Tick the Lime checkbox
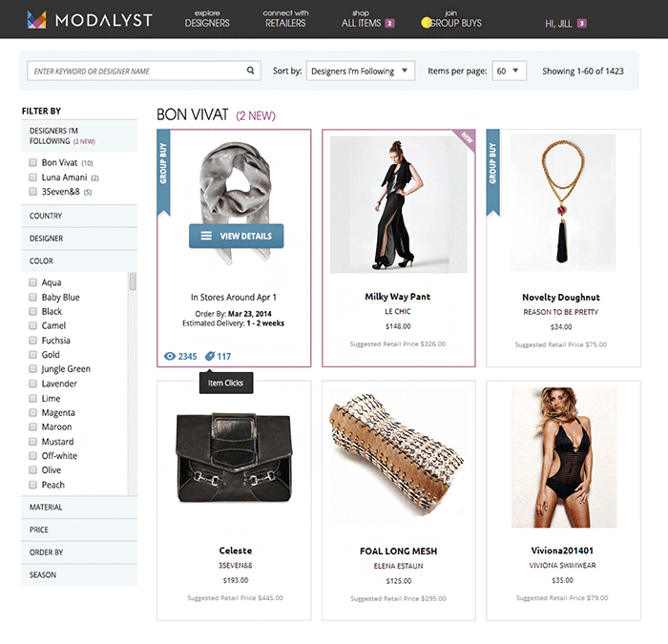Viewport: 668px width, 644px height. point(32,398)
